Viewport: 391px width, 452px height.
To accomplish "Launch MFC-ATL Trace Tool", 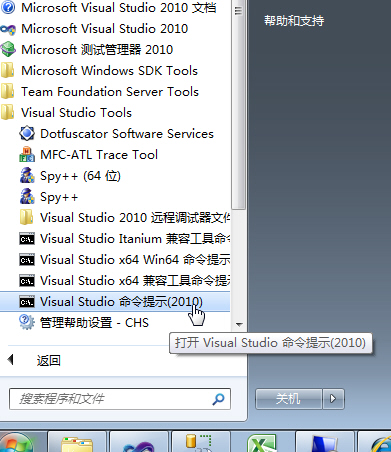I will tap(99, 155).
